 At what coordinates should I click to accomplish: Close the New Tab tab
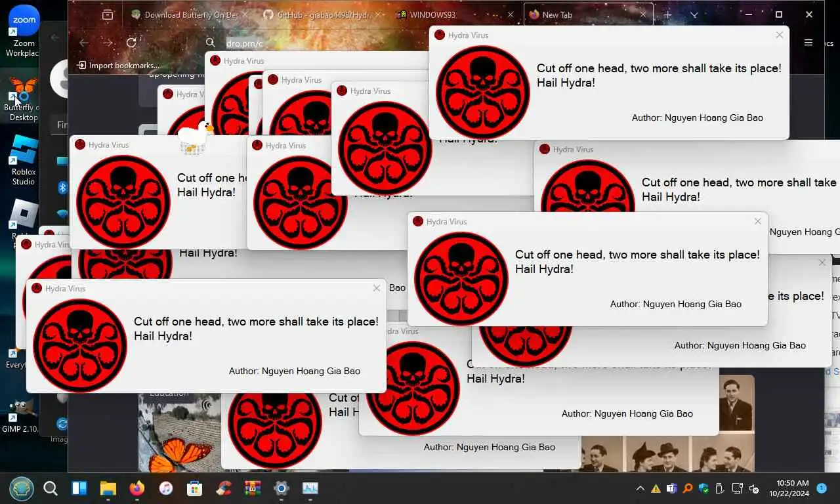[643, 14]
